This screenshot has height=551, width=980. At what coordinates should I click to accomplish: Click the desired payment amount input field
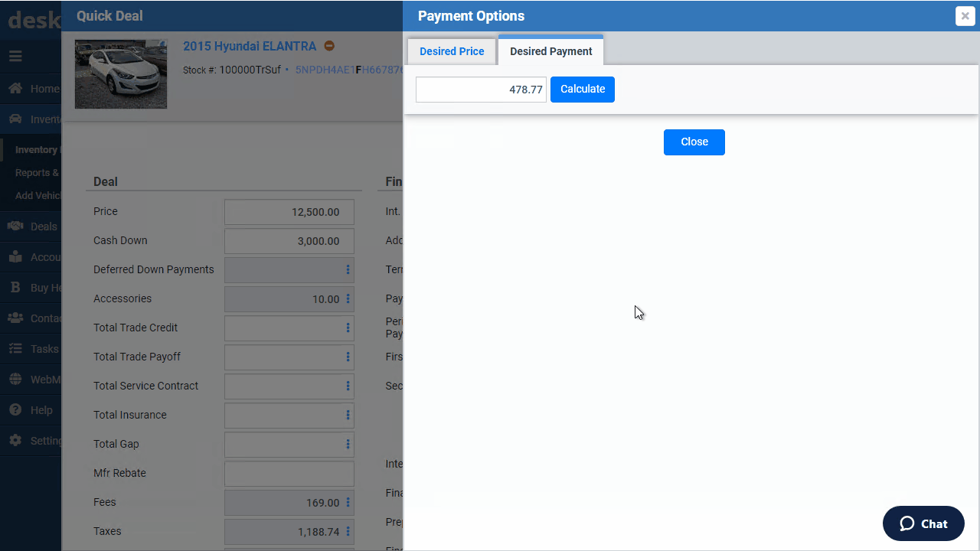pyautogui.click(x=480, y=89)
